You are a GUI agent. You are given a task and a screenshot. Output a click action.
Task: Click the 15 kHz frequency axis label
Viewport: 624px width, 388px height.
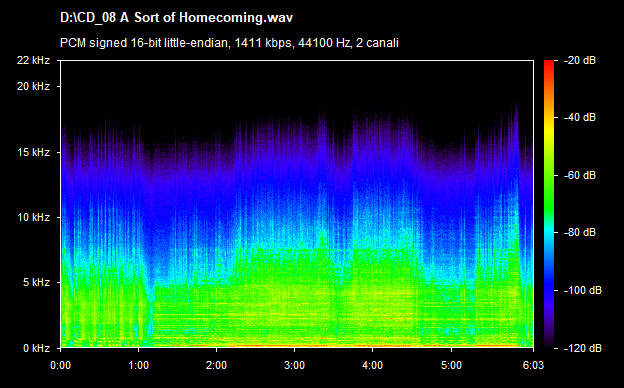pyautogui.click(x=33, y=152)
